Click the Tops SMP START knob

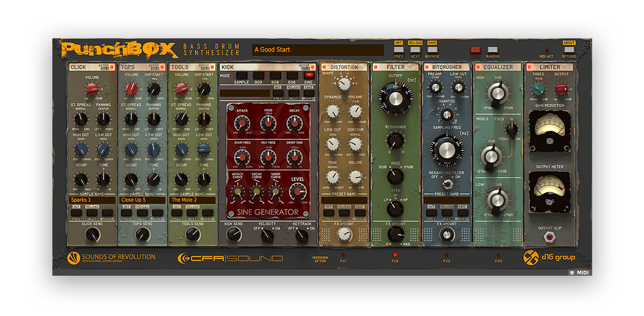click(154, 89)
